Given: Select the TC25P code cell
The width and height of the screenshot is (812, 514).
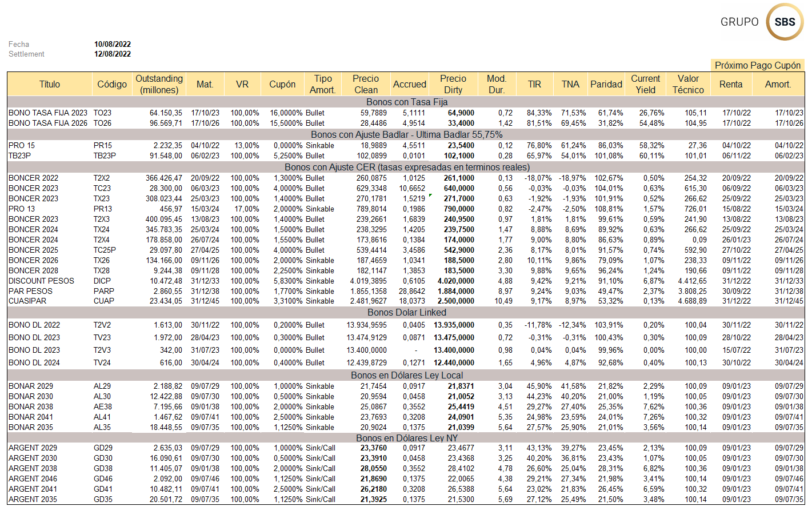Looking at the screenshot, I should coord(105,250).
